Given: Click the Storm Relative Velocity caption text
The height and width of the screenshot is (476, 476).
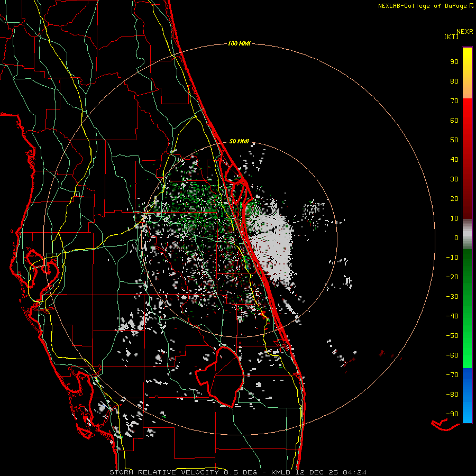Looking at the screenshot, I should click(x=237, y=472).
